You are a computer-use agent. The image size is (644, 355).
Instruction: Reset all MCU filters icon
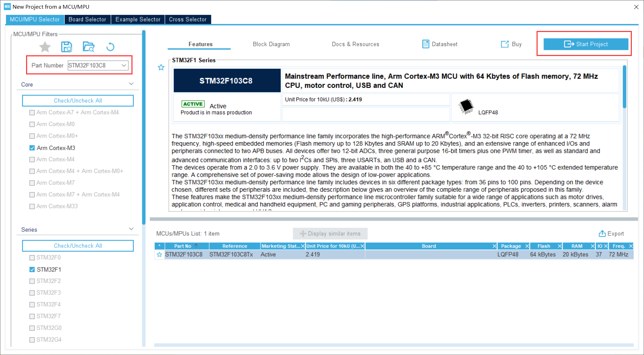point(110,47)
